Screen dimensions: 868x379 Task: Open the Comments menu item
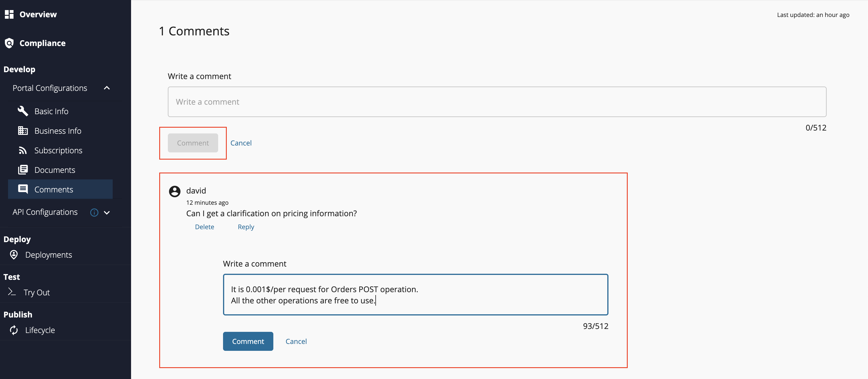pyautogui.click(x=53, y=189)
